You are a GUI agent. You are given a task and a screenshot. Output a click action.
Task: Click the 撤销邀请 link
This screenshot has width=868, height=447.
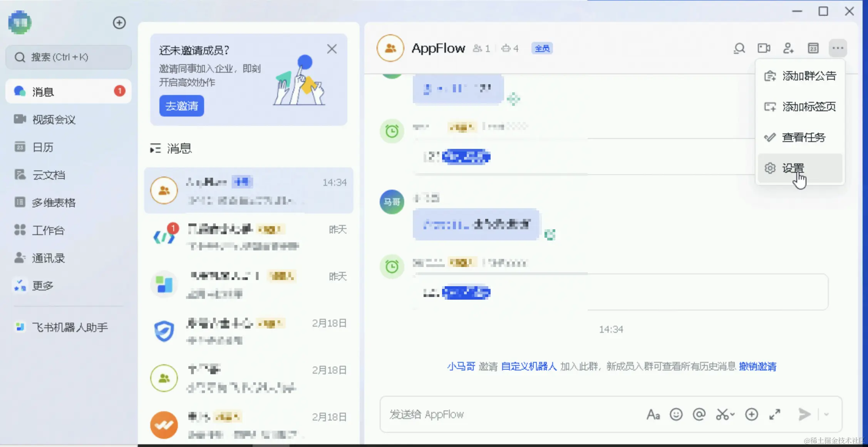pyautogui.click(x=757, y=366)
